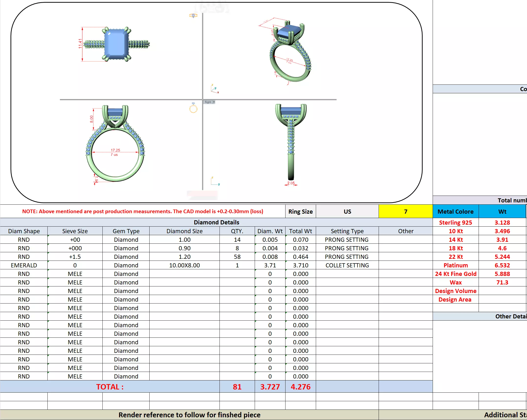Select the yellow ring size cell showing 7
Screen dimensions: 527x420
pyautogui.click(x=405, y=211)
